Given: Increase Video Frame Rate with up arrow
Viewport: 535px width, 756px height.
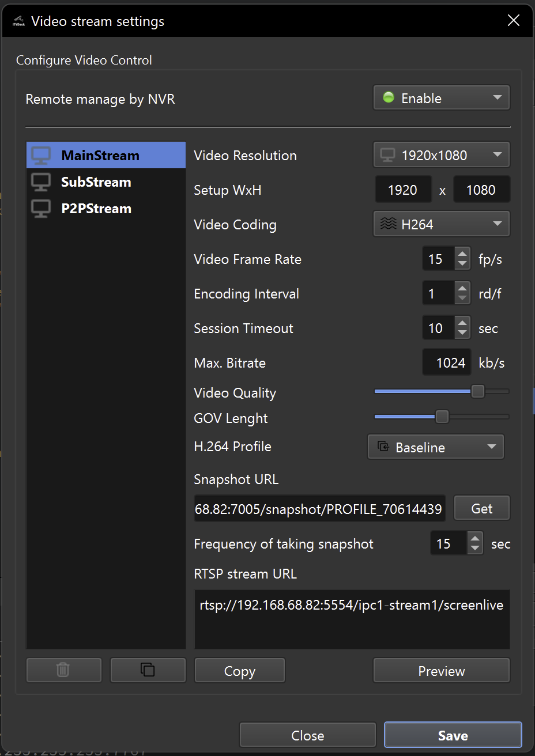Looking at the screenshot, I should 462,254.
